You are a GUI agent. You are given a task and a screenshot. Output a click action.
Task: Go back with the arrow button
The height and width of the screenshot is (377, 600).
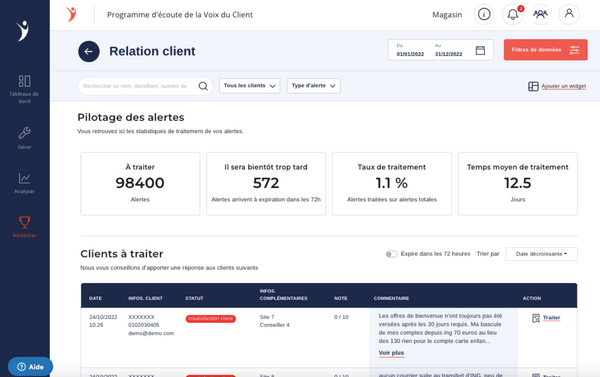pyautogui.click(x=89, y=51)
